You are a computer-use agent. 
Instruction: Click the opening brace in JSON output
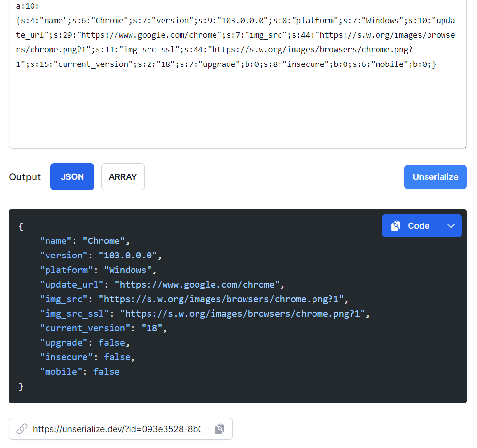(x=21, y=226)
